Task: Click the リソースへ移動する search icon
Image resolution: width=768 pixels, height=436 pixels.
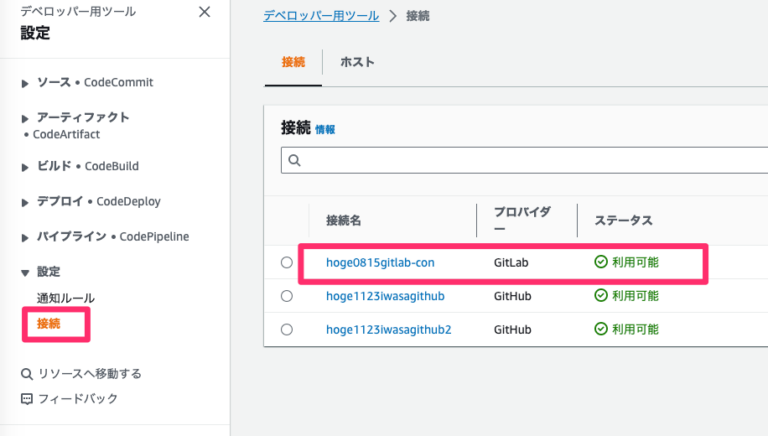Action: coord(27,374)
